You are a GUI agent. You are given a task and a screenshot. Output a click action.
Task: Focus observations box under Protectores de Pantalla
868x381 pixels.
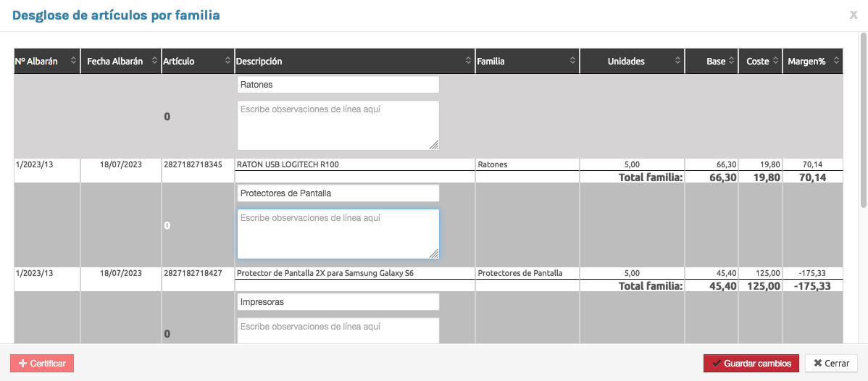pyautogui.click(x=338, y=233)
